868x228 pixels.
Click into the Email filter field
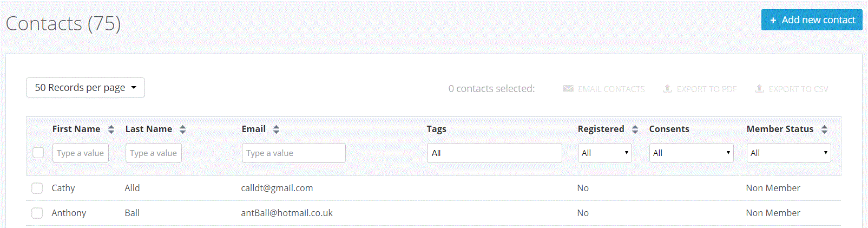coord(293,153)
